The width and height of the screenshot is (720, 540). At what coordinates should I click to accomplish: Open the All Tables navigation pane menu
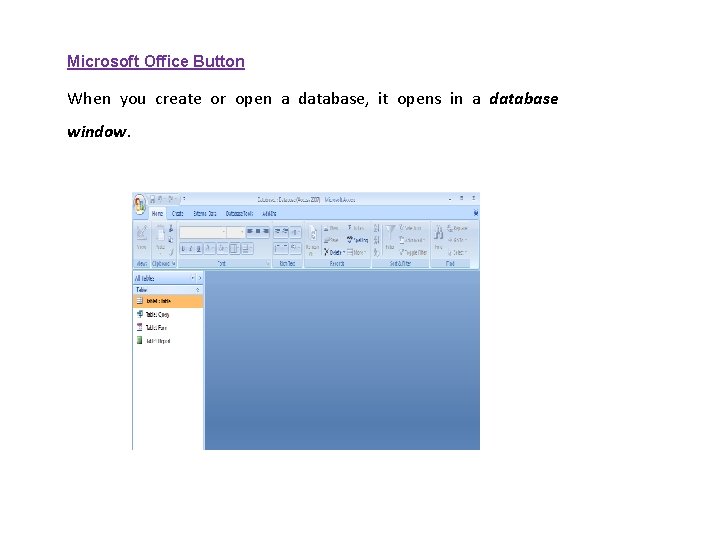point(192,278)
